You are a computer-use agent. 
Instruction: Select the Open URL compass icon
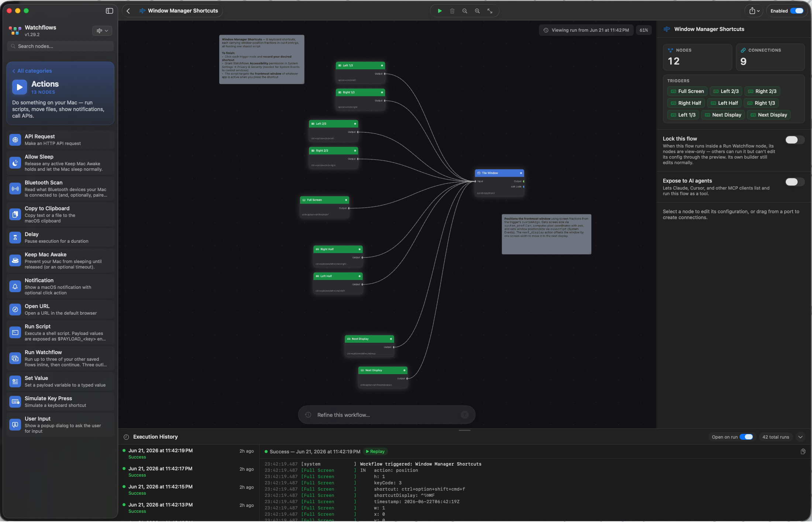coord(15,310)
